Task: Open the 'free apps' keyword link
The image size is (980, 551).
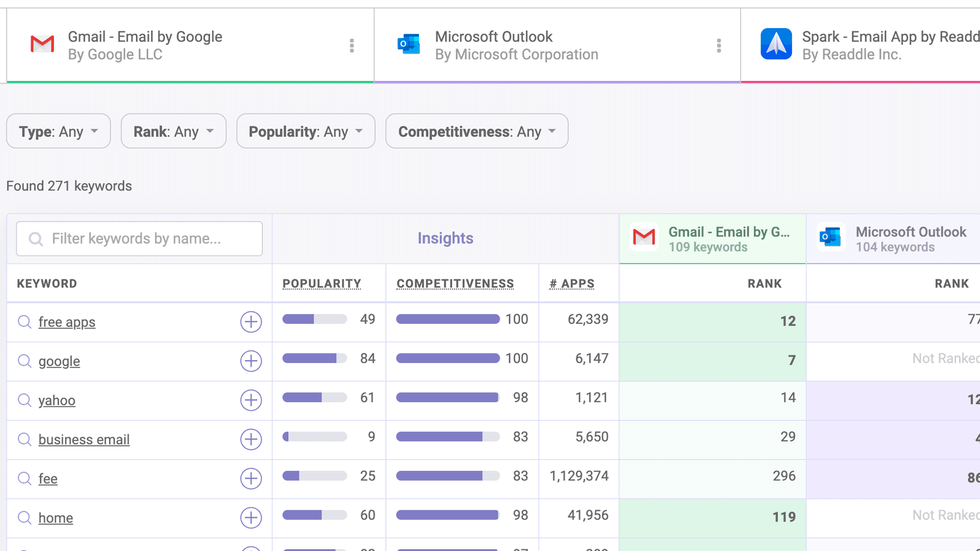Action: pos(67,322)
